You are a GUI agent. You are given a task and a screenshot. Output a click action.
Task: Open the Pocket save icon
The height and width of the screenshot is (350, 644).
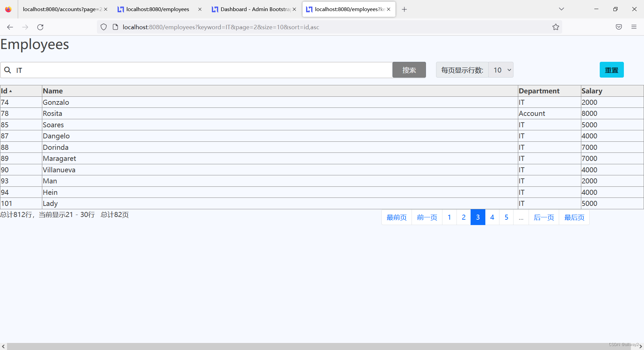tap(619, 27)
